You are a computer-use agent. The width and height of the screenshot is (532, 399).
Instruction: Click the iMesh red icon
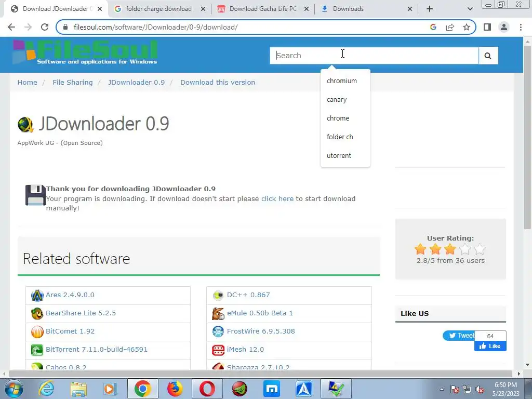tap(218, 350)
